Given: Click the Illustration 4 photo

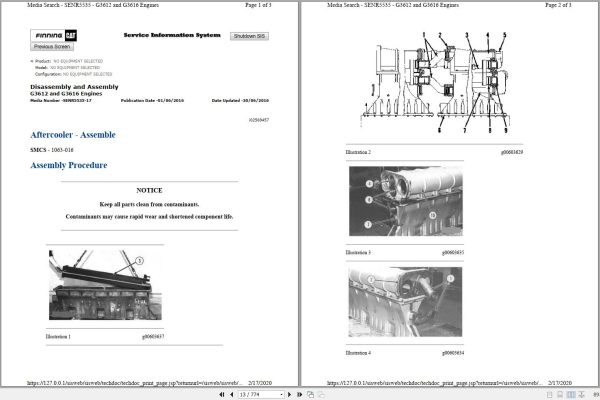Looking at the screenshot, I should [405, 302].
